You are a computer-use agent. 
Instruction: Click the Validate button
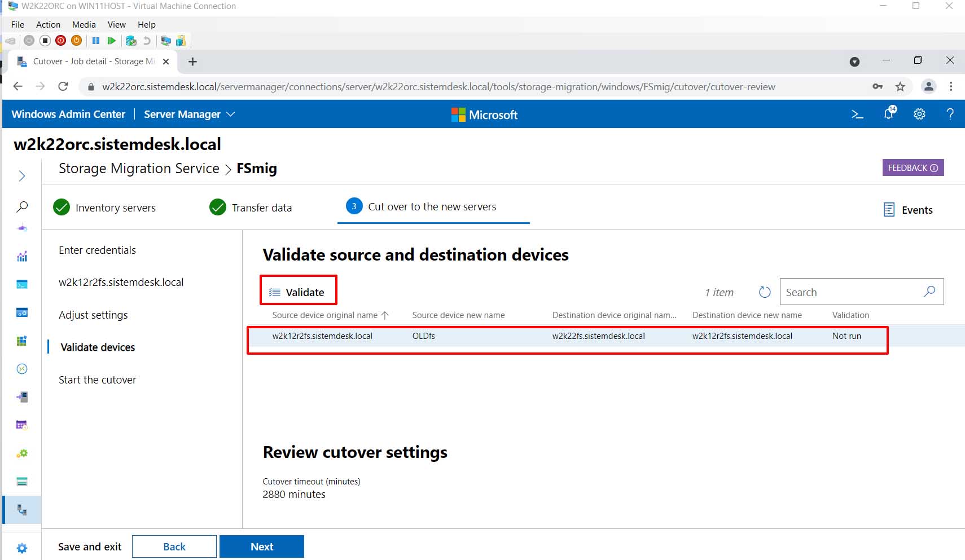pos(297,292)
